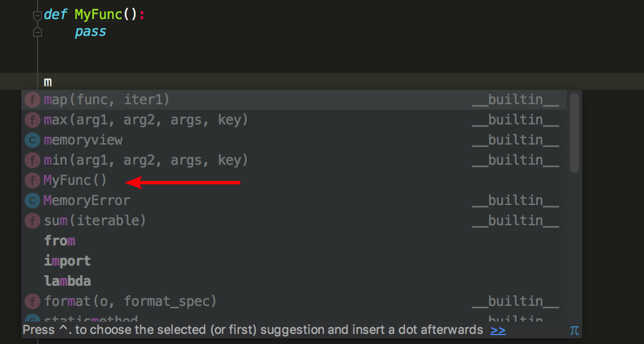Pick the lambda keyword suggestion

point(67,281)
